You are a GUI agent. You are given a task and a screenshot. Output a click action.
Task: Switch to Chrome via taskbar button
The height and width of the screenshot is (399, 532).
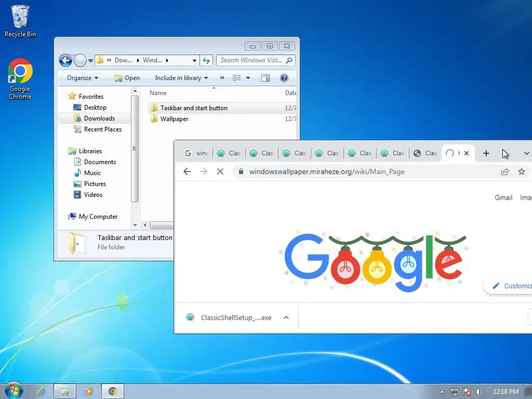click(x=113, y=392)
